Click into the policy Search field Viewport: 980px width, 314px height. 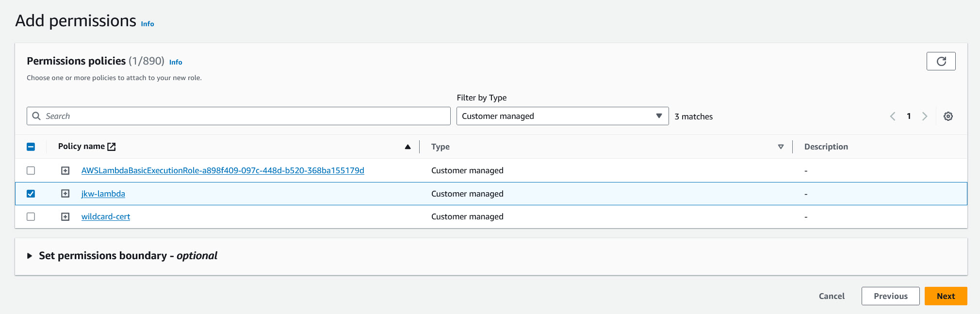(x=243, y=116)
